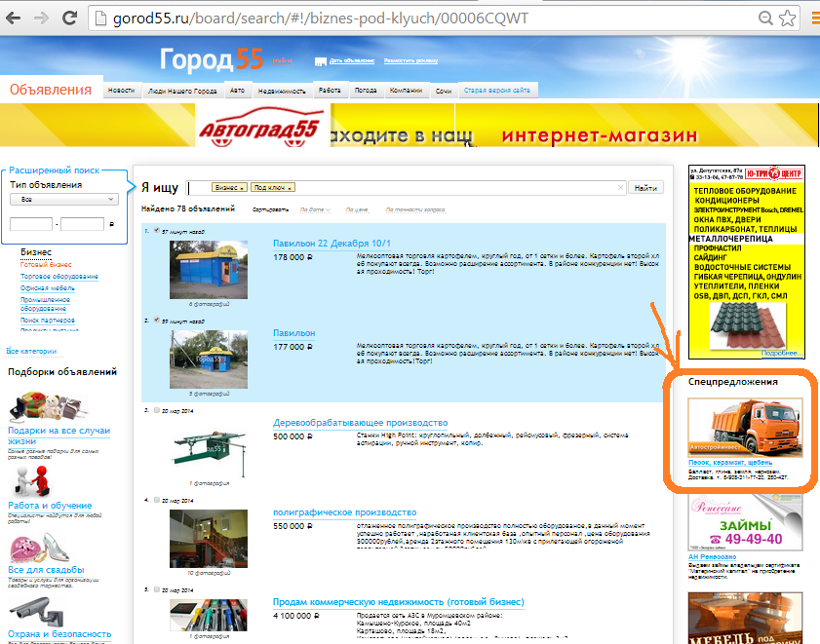Open the Компании tab

[x=406, y=91]
